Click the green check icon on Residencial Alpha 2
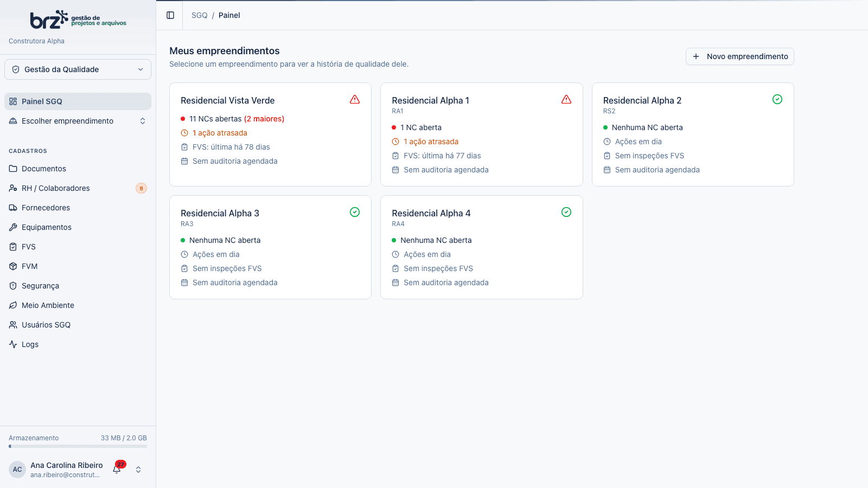868x488 pixels. (777, 99)
